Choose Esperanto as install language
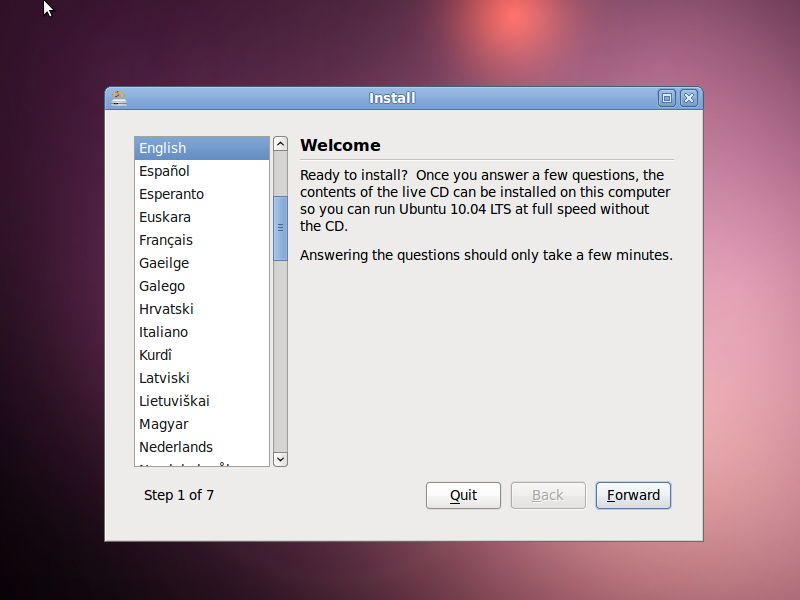 (171, 194)
